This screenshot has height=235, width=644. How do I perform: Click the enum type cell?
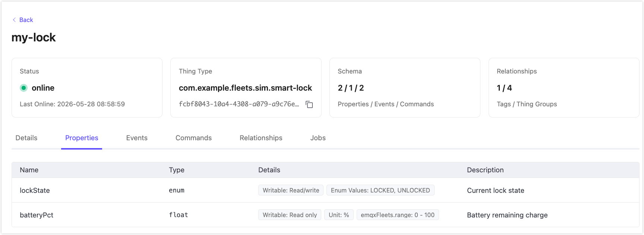(x=177, y=191)
